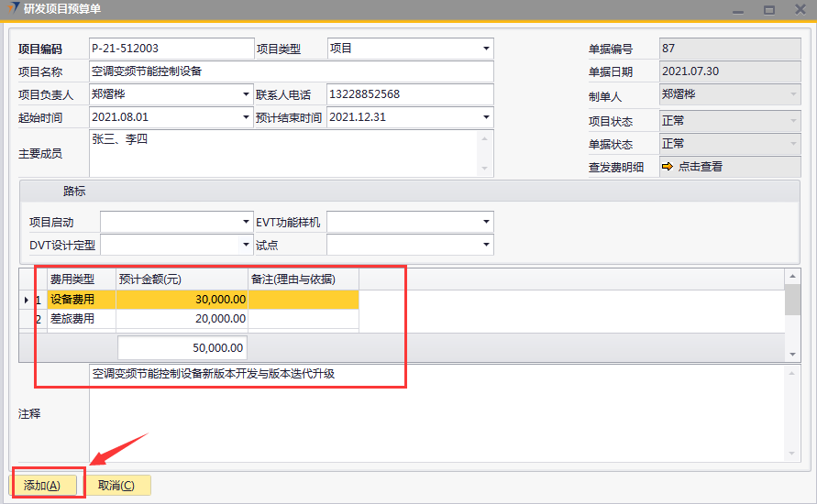Click the 项目编码 input field

[171, 49]
